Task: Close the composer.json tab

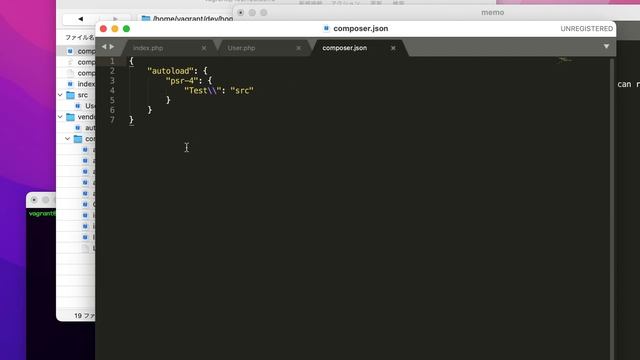Action: [x=393, y=48]
